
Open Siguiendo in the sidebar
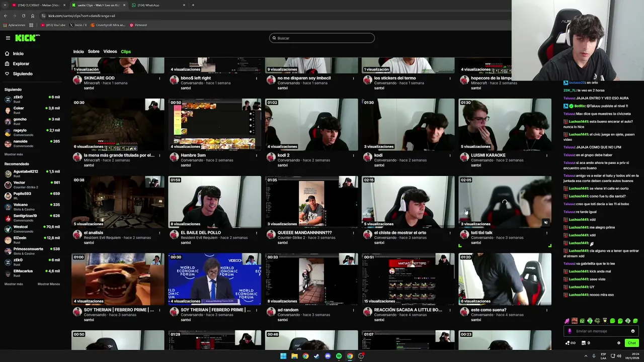coord(23,74)
